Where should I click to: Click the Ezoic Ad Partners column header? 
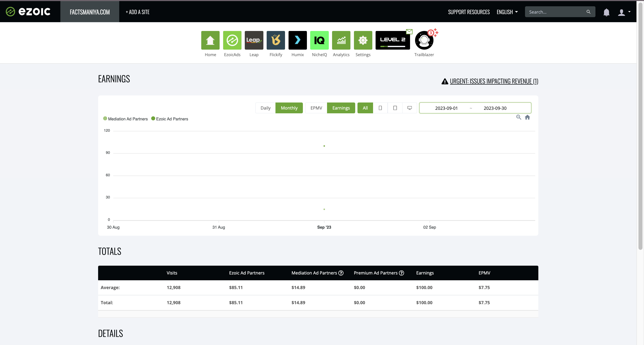point(247,273)
